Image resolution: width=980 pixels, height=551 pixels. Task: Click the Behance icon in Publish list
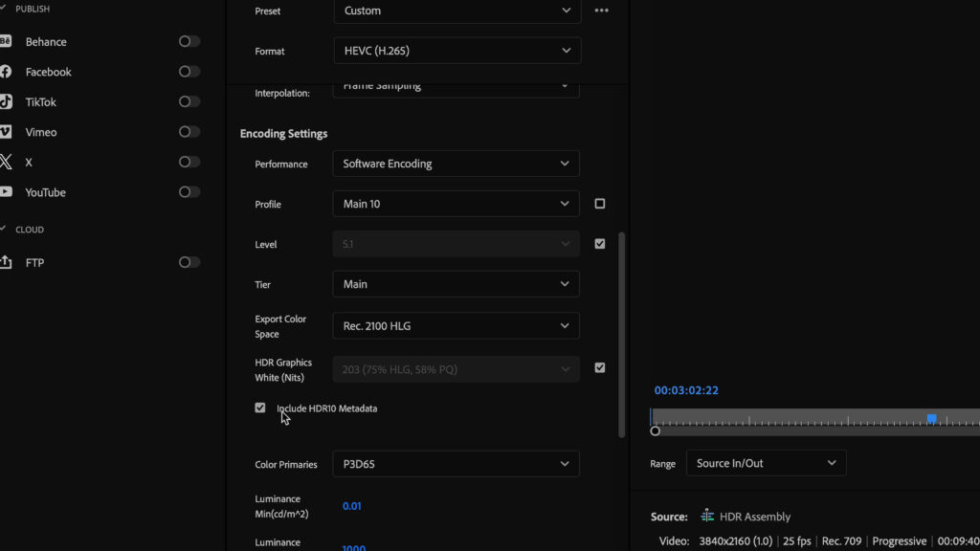click(x=6, y=41)
